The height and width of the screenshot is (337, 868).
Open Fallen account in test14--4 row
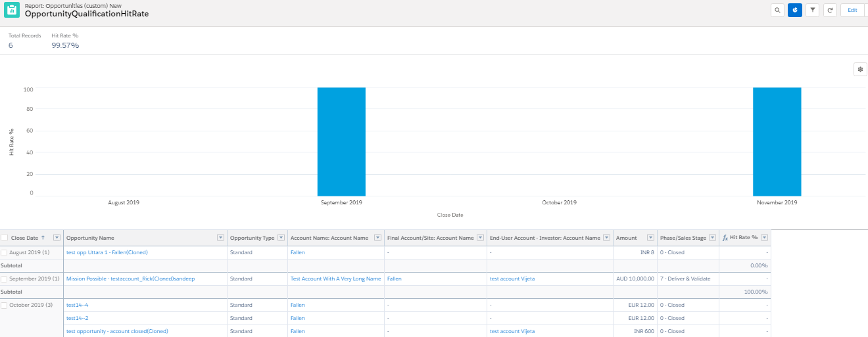[298, 305]
